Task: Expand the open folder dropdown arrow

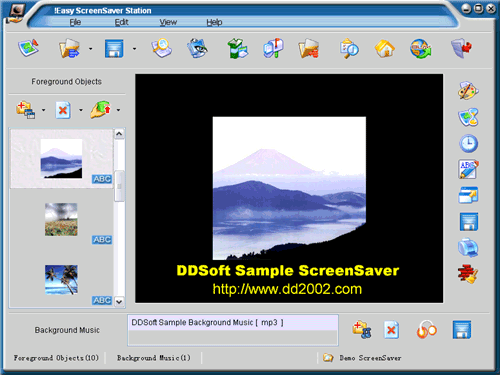Action: click(90, 49)
